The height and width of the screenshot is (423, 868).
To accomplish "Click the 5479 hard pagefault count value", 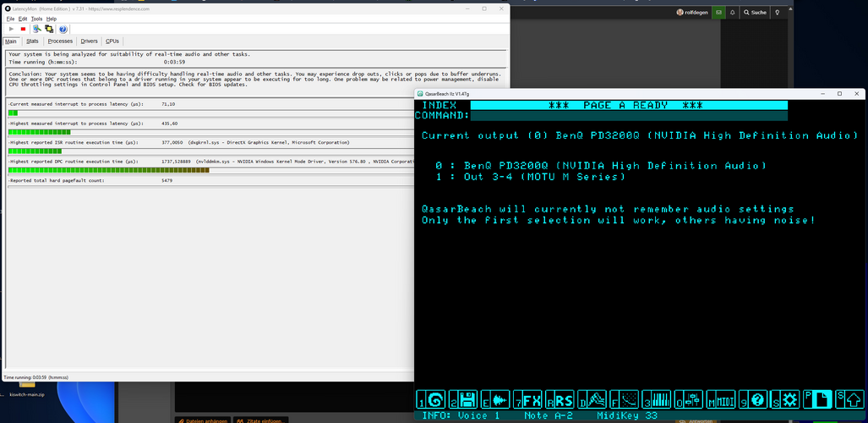I will [167, 181].
